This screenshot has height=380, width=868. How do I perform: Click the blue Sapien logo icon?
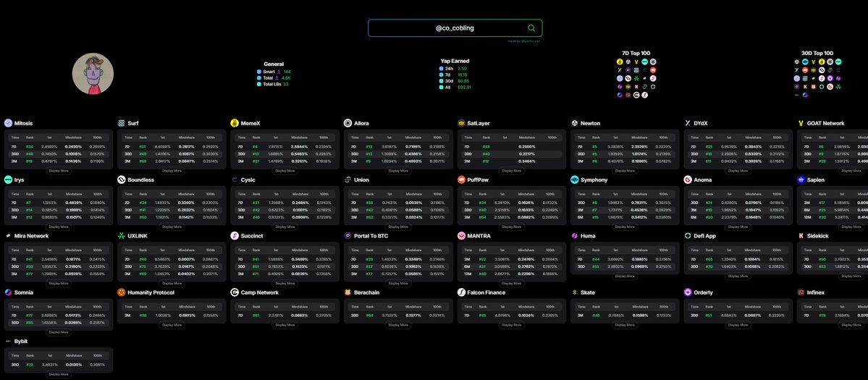coord(801,180)
